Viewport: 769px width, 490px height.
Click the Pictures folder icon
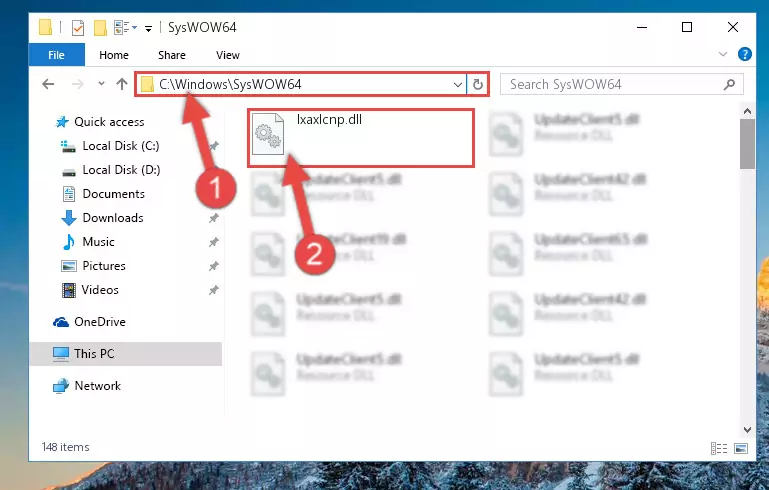(x=69, y=266)
